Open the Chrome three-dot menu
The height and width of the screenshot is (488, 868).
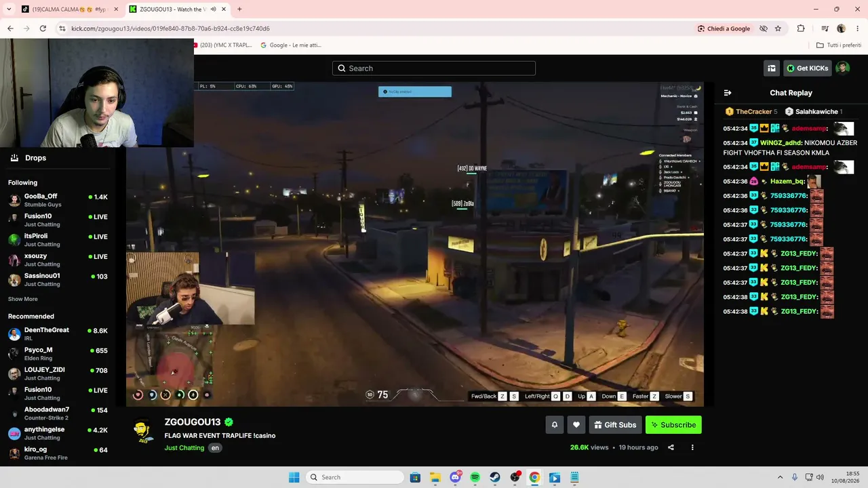857,28
